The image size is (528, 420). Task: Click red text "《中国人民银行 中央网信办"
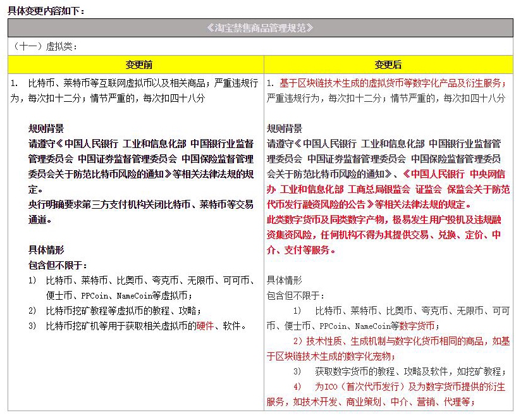tap(454, 174)
